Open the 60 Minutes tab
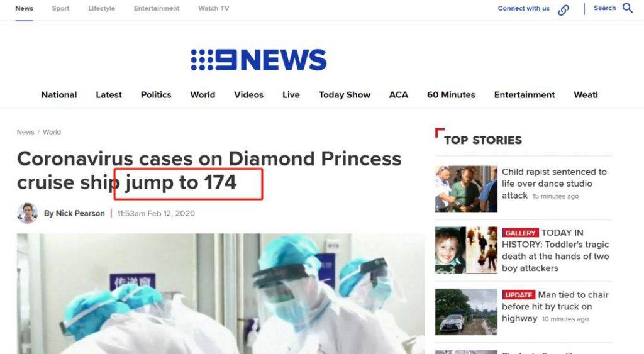The height and width of the screenshot is (354, 644). pos(451,95)
